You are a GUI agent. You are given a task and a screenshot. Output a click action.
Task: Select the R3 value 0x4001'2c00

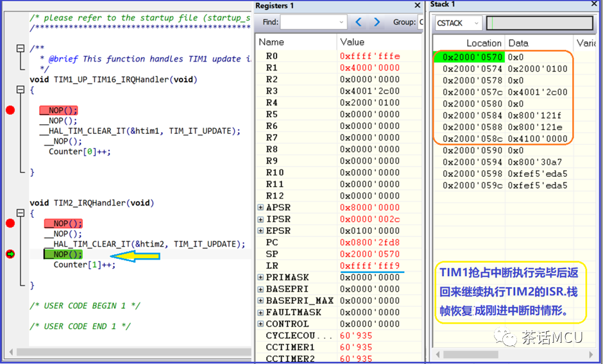pyautogui.click(x=370, y=91)
